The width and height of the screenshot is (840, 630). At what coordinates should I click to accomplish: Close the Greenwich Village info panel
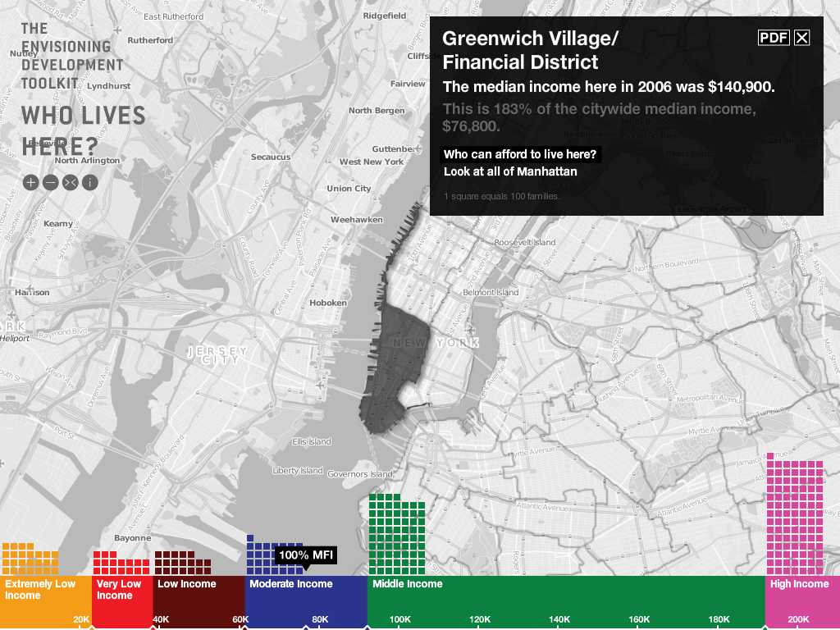tap(802, 38)
